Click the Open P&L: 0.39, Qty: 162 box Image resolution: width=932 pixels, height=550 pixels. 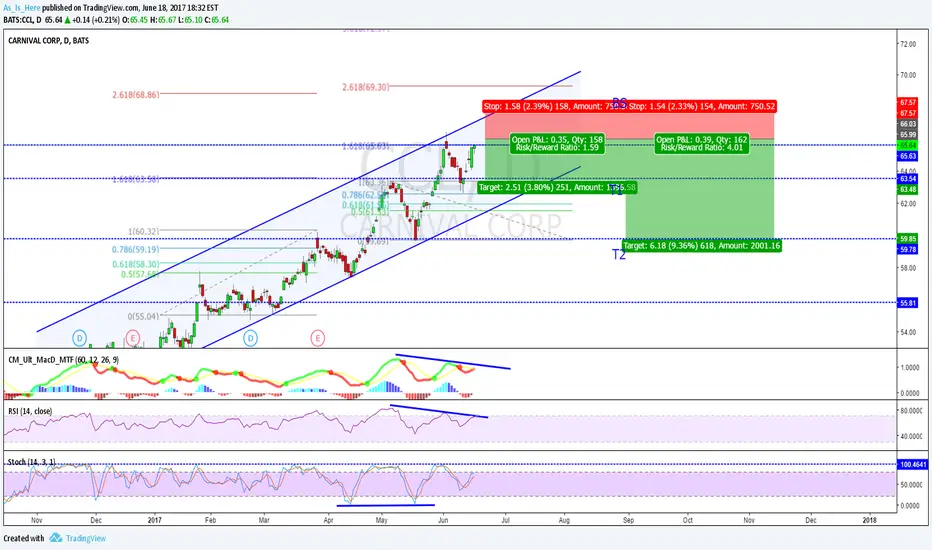(x=701, y=143)
